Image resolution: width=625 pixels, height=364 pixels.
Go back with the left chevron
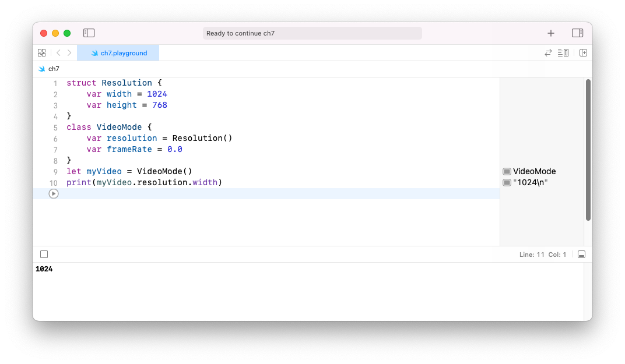pyautogui.click(x=58, y=52)
